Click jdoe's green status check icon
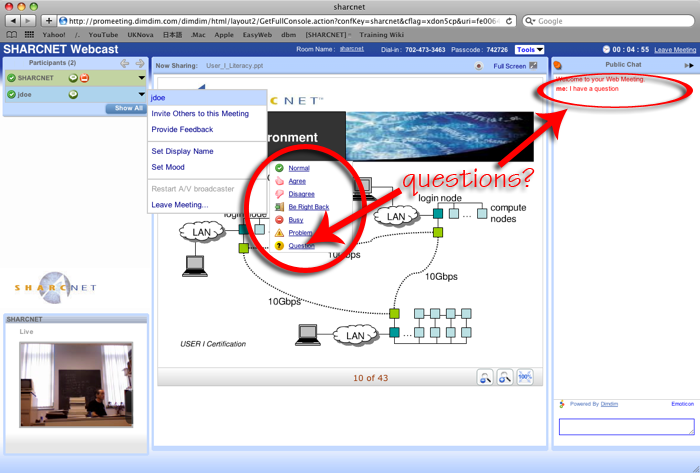Image resolution: width=700 pixels, height=473 pixels. pos(11,95)
